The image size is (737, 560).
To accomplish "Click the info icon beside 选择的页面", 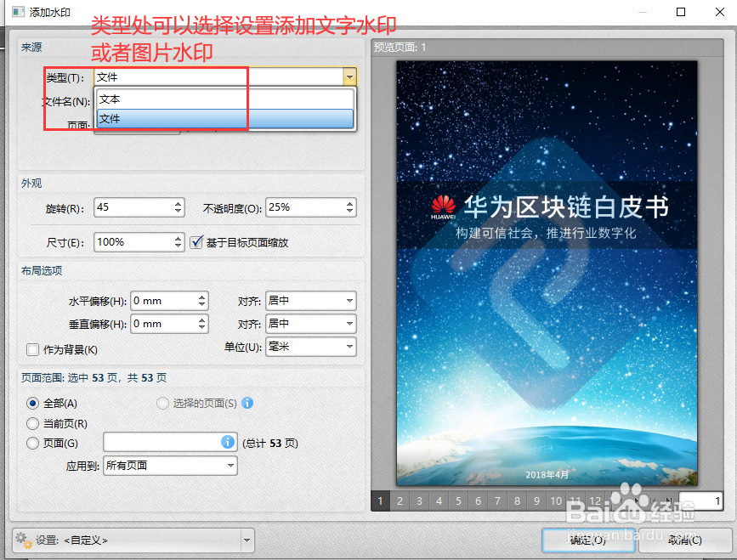I will 247,404.
